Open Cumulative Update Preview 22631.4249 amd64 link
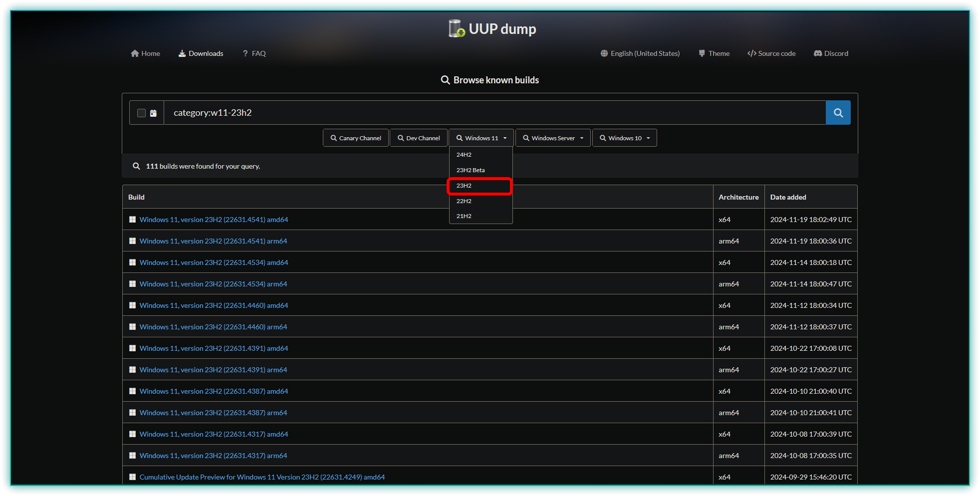This screenshot has height=496, width=980. click(x=262, y=477)
